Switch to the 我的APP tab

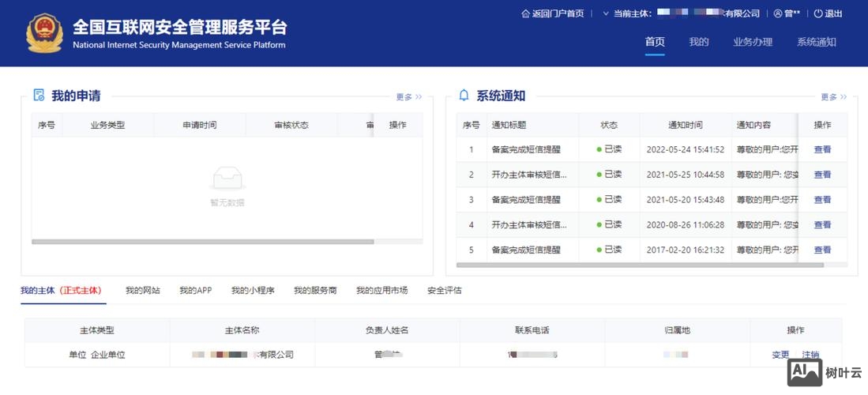click(195, 290)
